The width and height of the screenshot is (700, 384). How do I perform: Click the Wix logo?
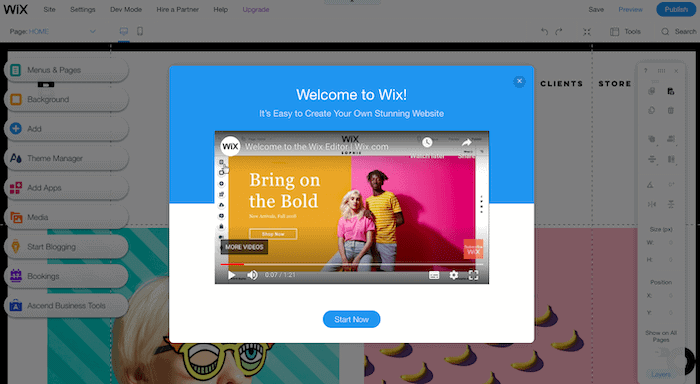coord(16,9)
